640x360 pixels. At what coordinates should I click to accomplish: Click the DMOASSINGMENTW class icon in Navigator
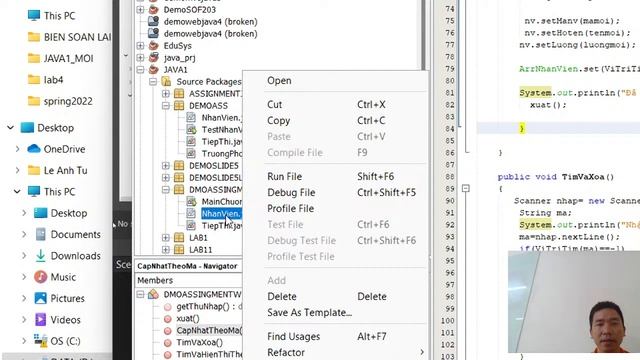click(x=153, y=294)
